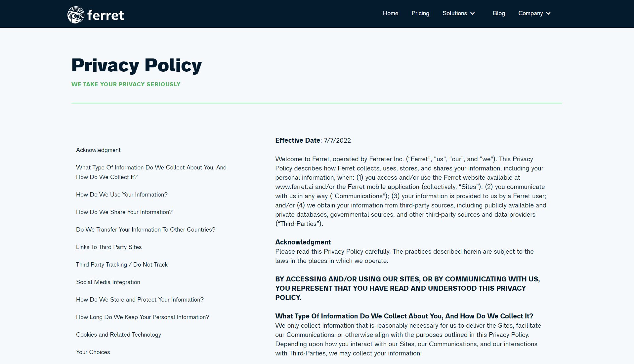This screenshot has width=634, height=364.
Task: Open the Solutions chevron menu arrow
Action: point(473,14)
